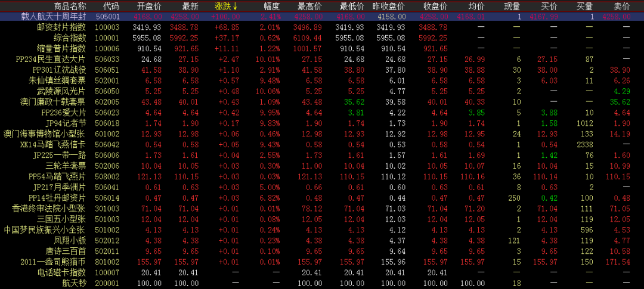The width and height of the screenshot is (644, 289).
Task: Select the 综合指数 row
Action: tap(322, 38)
